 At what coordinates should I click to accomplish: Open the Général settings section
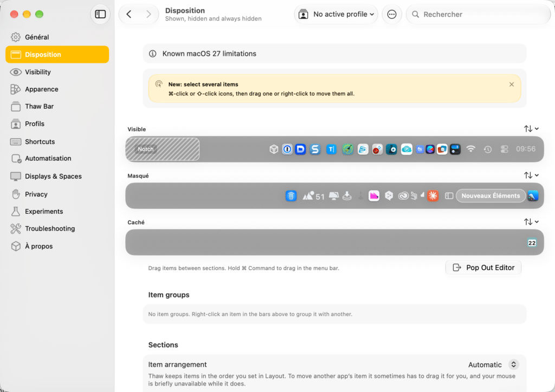[x=57, y=37]
